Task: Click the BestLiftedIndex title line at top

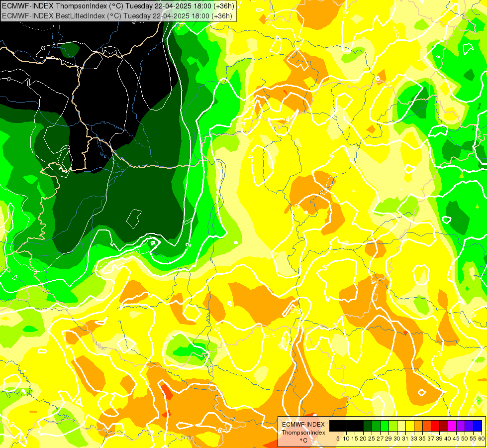Action: 117,16
